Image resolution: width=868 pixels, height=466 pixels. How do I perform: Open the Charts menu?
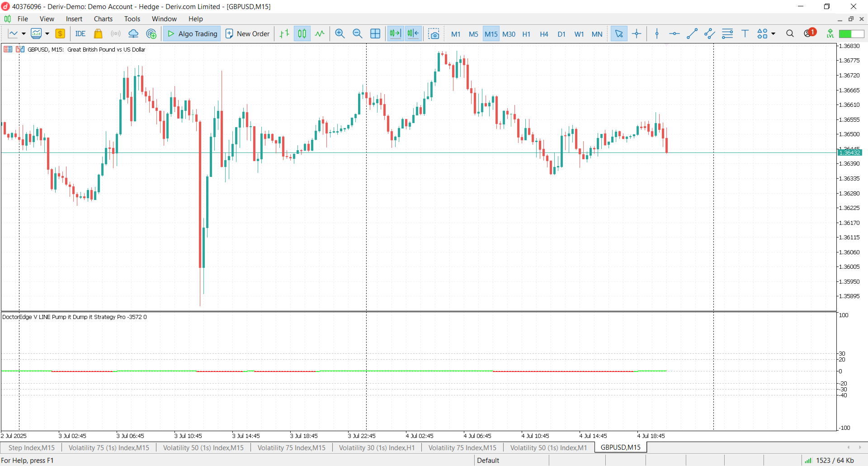click(x=103, y=19)
